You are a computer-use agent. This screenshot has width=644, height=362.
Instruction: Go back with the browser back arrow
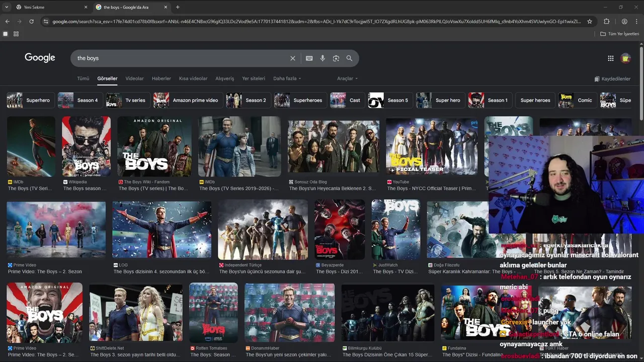point(7,22)
